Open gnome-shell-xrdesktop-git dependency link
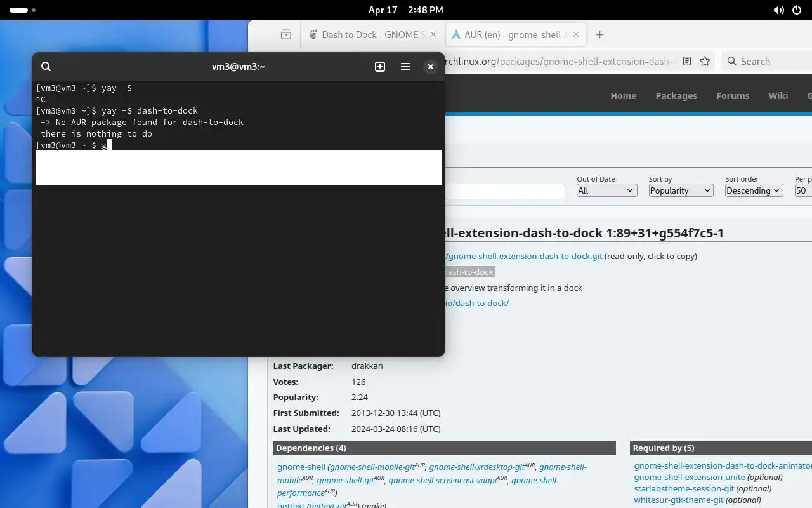Viewport: 812px width, 508px height. (477, 467)
